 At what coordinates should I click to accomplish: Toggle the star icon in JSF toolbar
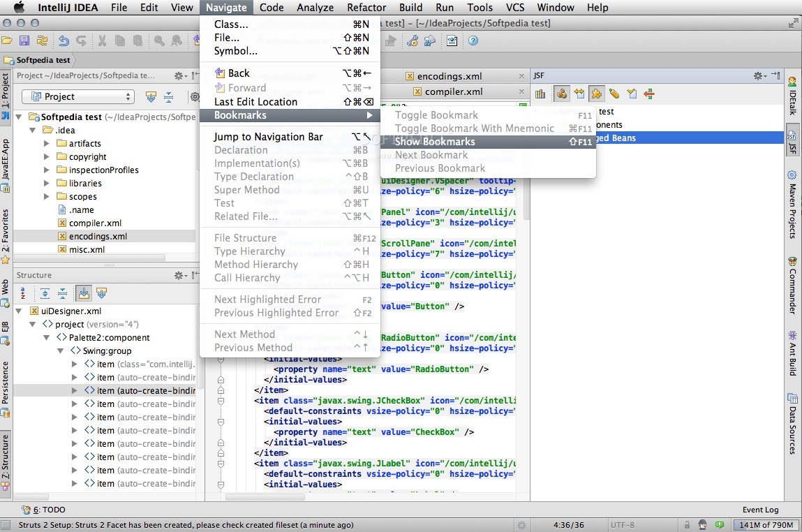click(596, 94)
